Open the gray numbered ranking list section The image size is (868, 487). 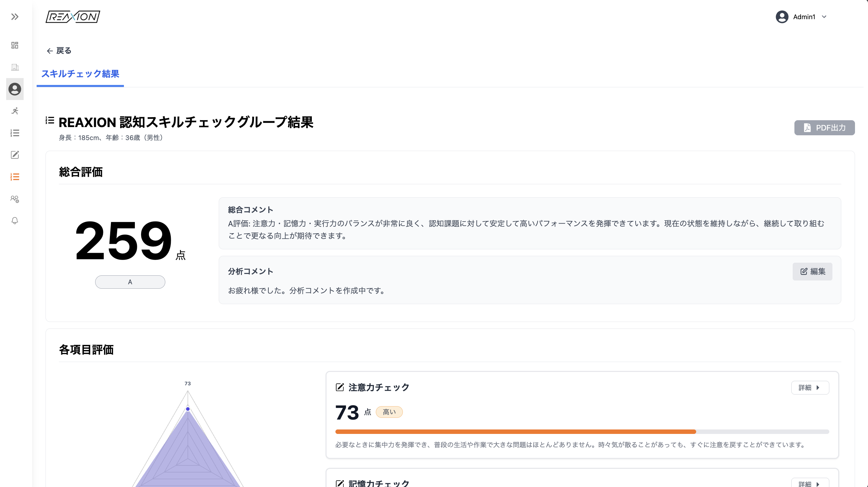click(x=14, y=133)
